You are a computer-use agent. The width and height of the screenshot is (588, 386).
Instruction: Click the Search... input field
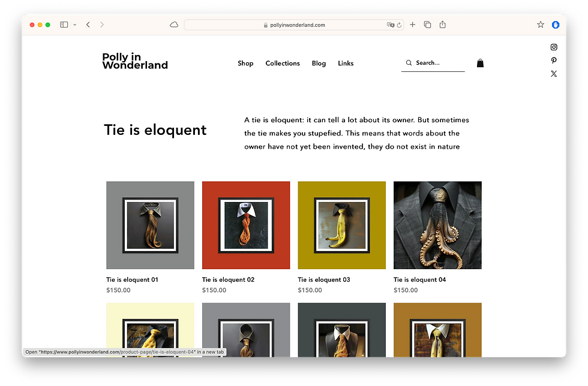[433, 63]
